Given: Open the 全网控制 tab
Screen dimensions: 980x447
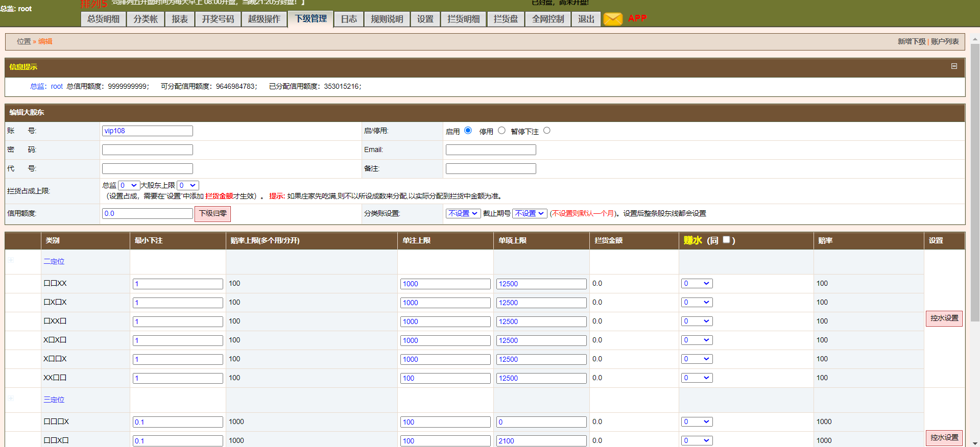Looking at the screenshot, I should point(547,19).
